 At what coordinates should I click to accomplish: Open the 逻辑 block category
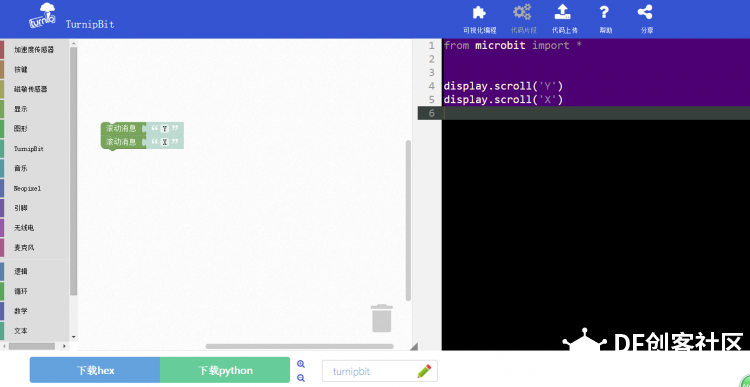coord(34,271)
